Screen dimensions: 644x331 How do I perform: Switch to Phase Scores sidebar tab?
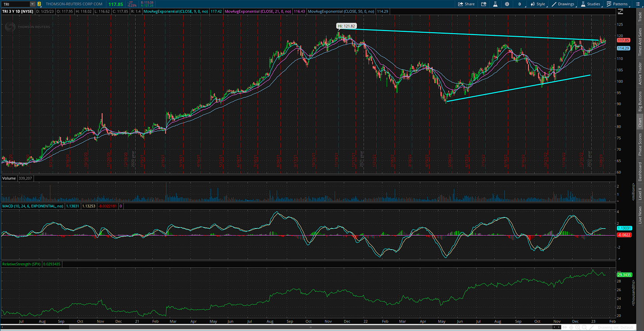point(640,144)
